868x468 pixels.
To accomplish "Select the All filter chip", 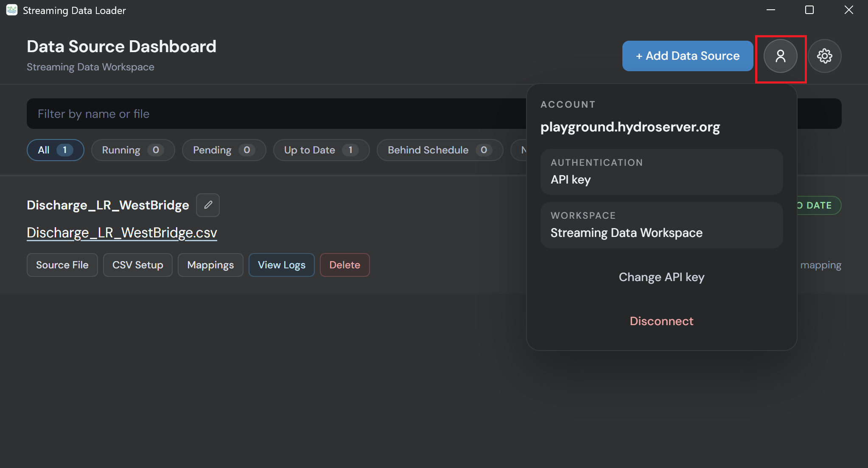I will point(55,150).
